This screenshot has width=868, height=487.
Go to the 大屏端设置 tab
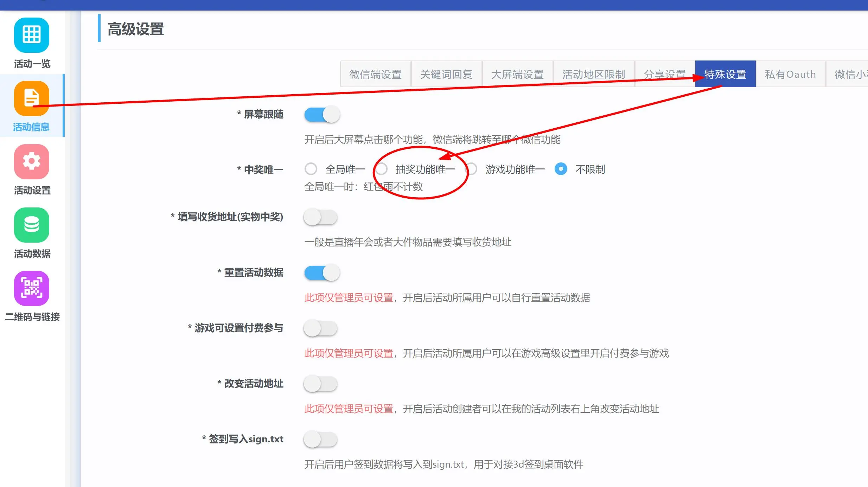pyautogui.click(x=517, y=74)
